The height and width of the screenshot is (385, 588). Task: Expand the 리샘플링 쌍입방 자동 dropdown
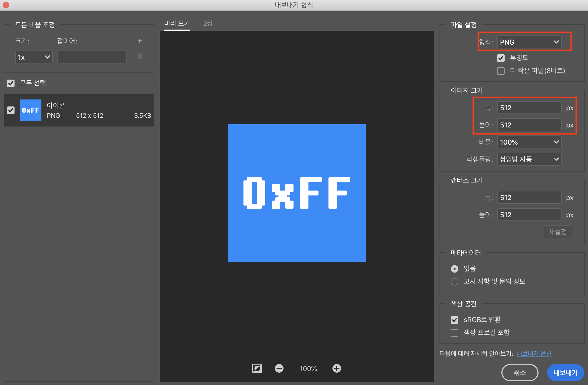click(x=529, y=159)
